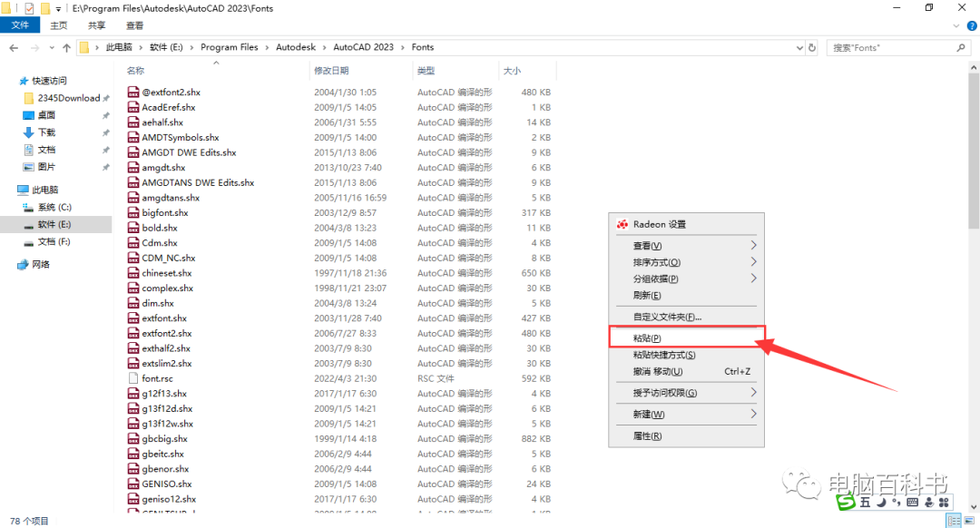The width and height of the screenshot is (980, 528).
Task: Open the 查看 ribbon tab
Action: [135, 25]
